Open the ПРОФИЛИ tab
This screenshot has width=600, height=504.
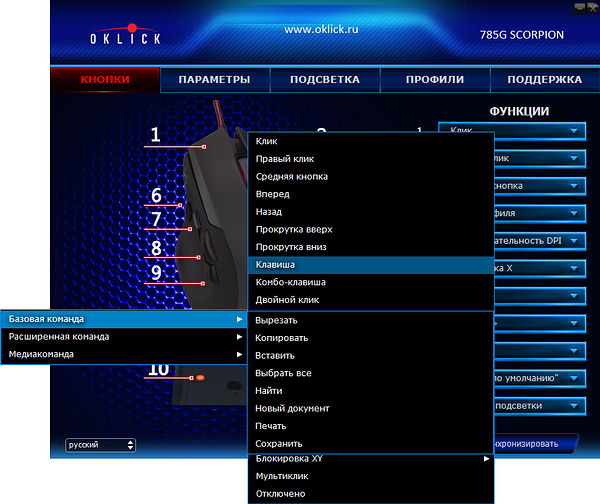pyautogui.click(x=435, y=80)
